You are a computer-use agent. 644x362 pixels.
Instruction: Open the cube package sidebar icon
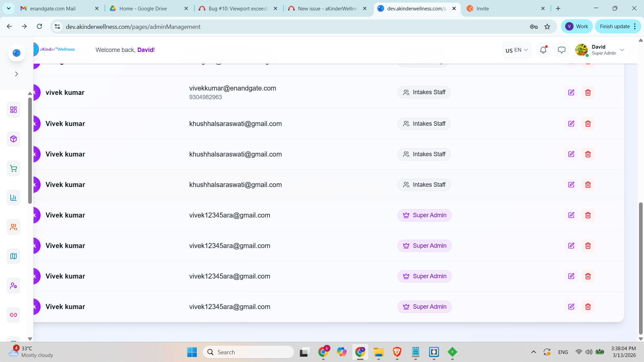tap(13, 139)
